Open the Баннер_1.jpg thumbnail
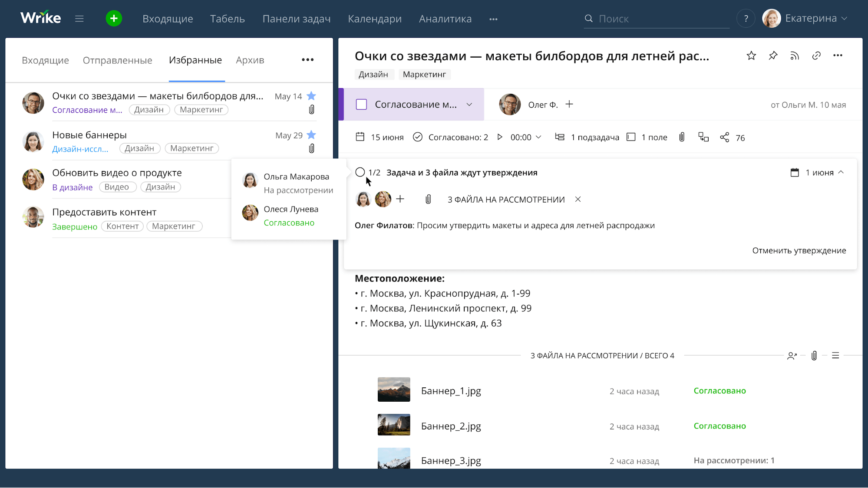 pos(393,390)
